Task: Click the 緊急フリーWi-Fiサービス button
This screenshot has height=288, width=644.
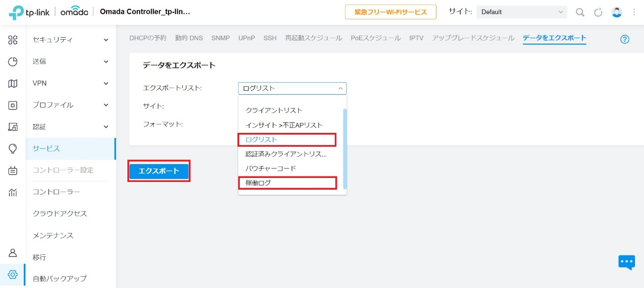Action: click(390, 12)
